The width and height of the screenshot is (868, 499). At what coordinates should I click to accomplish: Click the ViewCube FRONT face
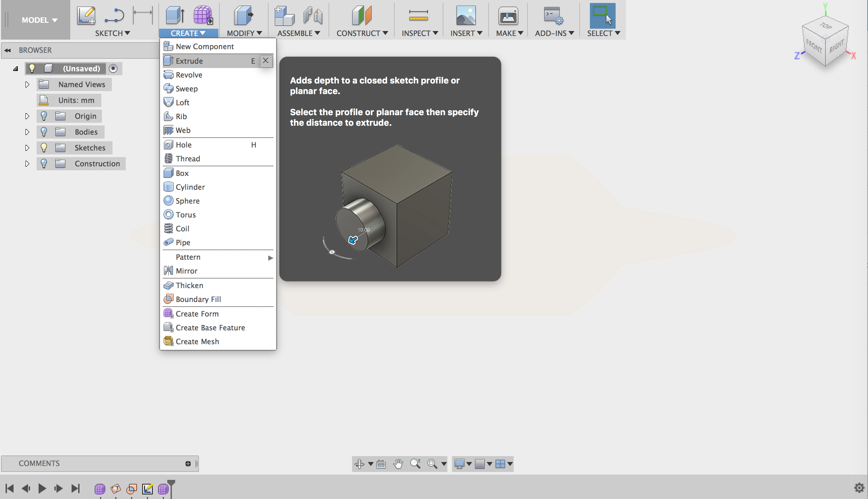pyautogui.click(x=814, y=46)
